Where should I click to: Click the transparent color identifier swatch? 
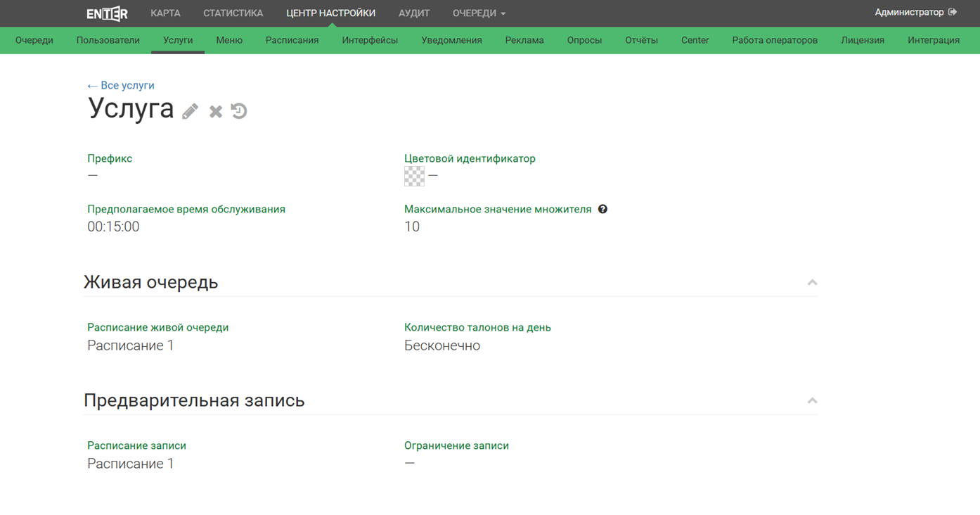click(414, 176)
